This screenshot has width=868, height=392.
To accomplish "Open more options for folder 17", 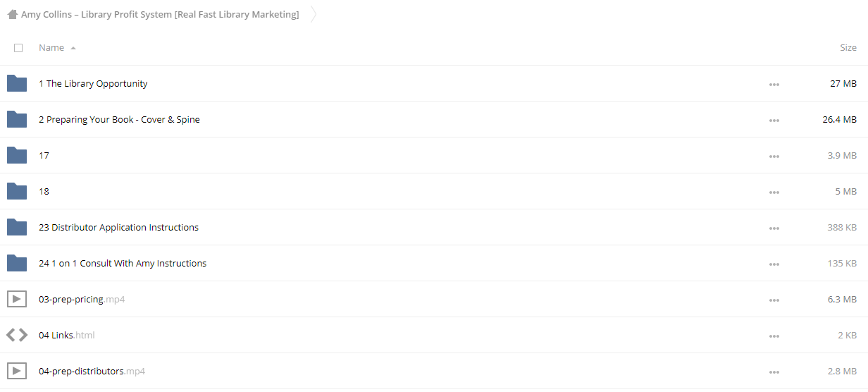I will pyautogui.click(x=774, y=156).
